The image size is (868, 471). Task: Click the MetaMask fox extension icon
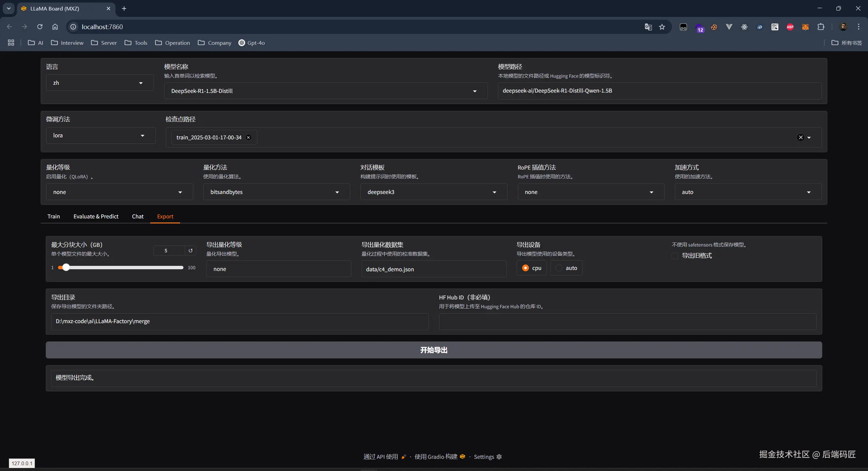click(x=805, y=27)
